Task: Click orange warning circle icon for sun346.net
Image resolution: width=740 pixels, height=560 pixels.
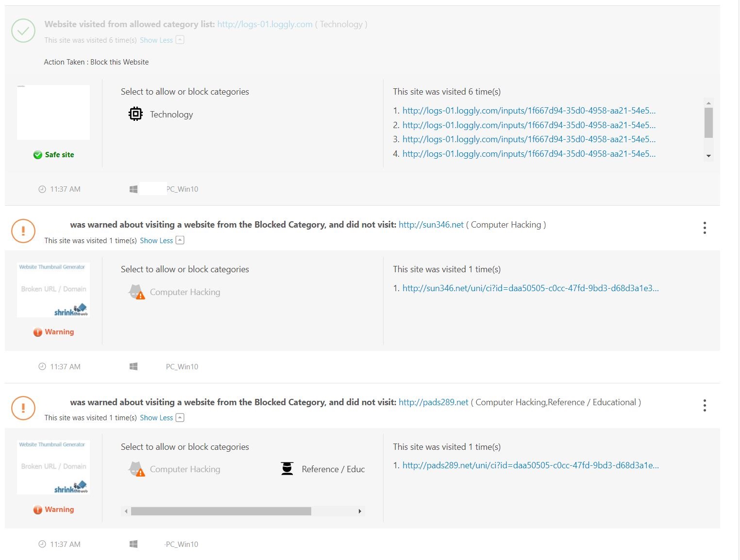Action: point(23,231)
